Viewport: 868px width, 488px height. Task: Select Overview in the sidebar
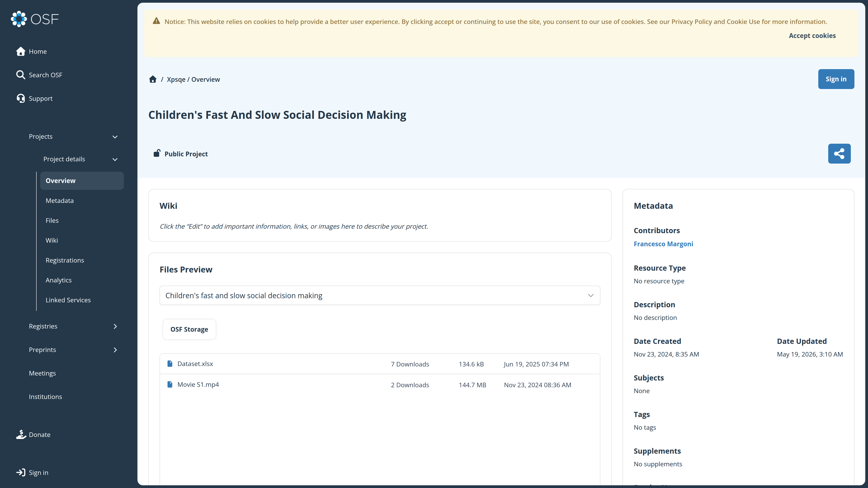(82, 181)
